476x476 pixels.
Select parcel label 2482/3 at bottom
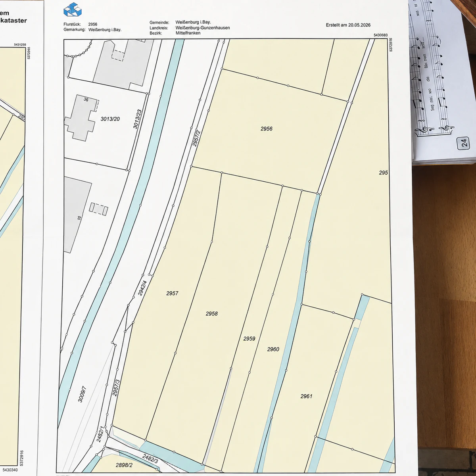[150, 459]
